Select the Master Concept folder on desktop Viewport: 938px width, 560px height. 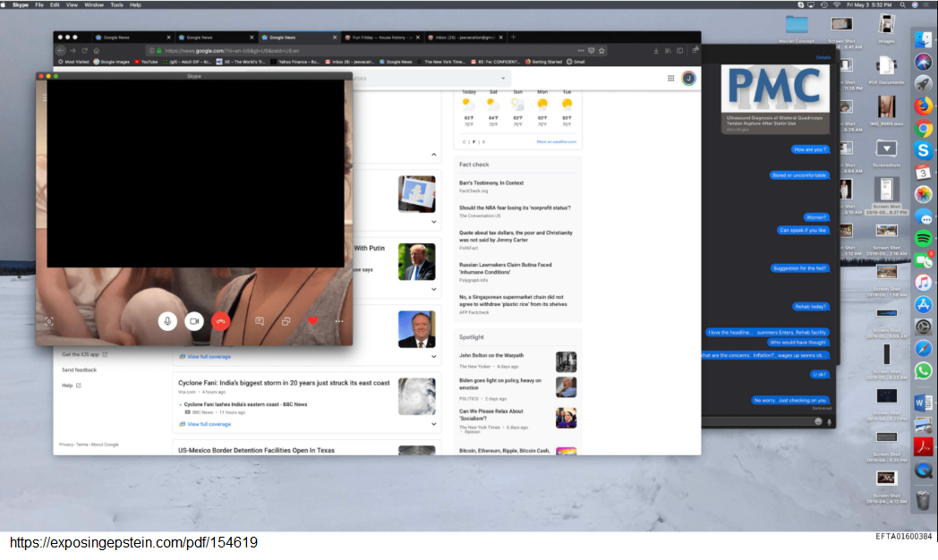[x=797, y=29]
